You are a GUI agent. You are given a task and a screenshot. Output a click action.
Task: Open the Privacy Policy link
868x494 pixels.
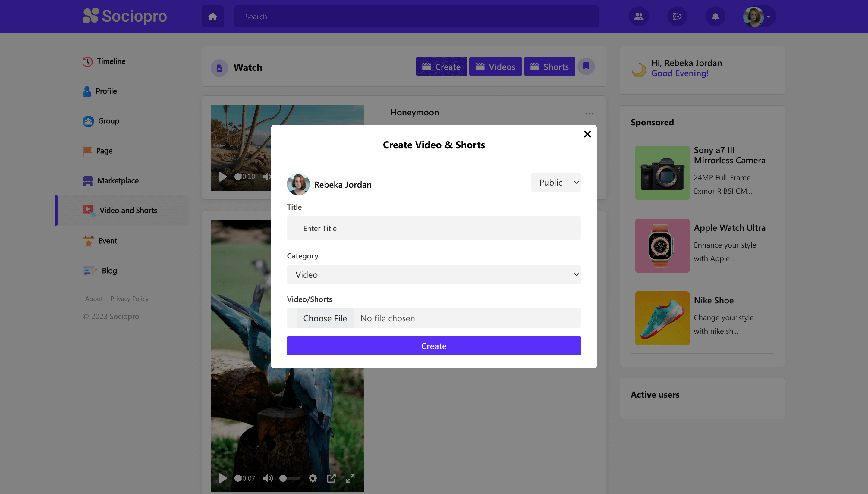(129, 298)
